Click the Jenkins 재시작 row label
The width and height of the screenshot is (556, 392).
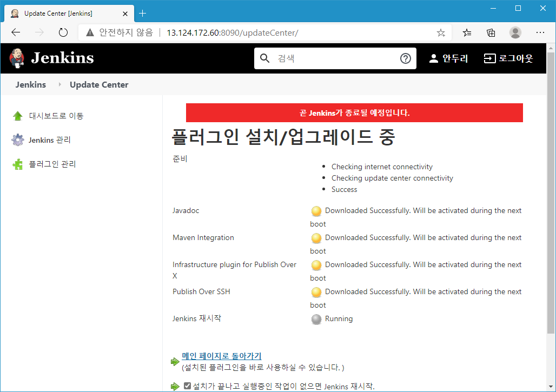pos(196,318)
